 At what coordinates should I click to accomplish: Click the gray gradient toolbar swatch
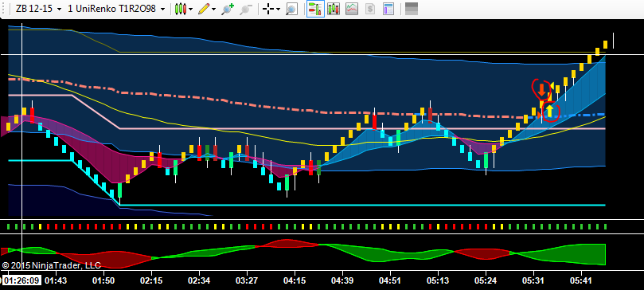pyautogui.click(x=411, y=9)
